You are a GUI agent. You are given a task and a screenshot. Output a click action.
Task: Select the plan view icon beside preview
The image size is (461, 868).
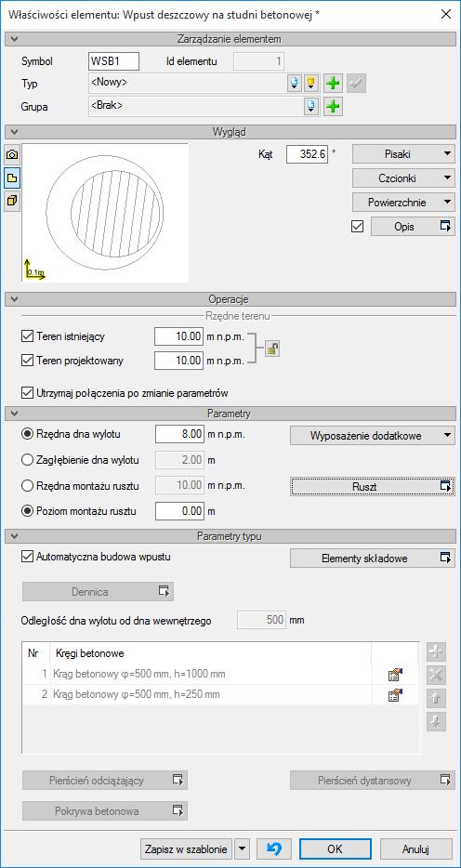point(11,178)
